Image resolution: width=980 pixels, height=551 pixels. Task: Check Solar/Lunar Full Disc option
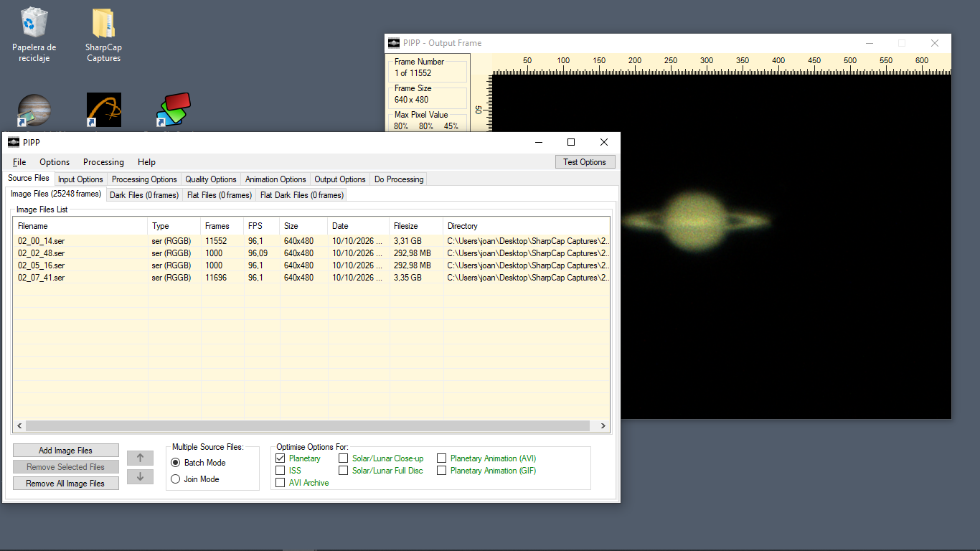(344, 471)
